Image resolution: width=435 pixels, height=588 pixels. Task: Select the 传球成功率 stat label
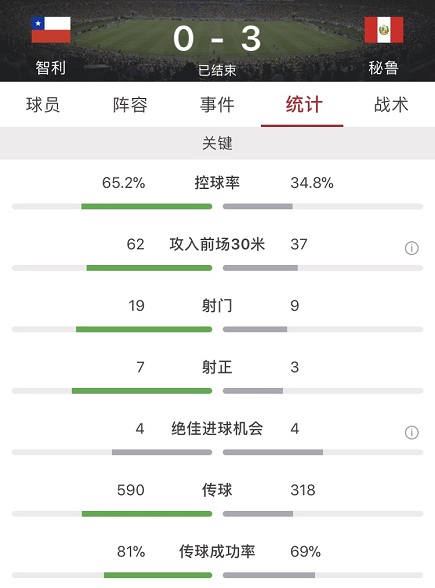(217, 552)
